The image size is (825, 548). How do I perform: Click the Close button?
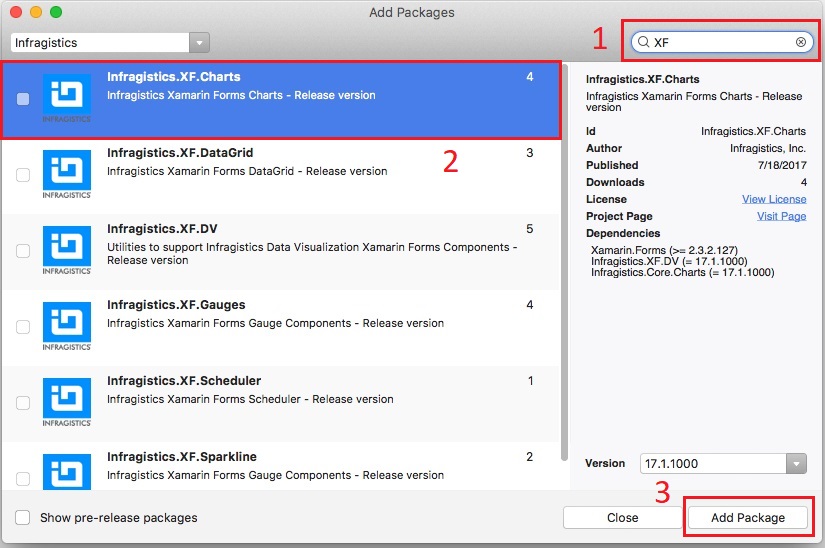tap(622, 517)
